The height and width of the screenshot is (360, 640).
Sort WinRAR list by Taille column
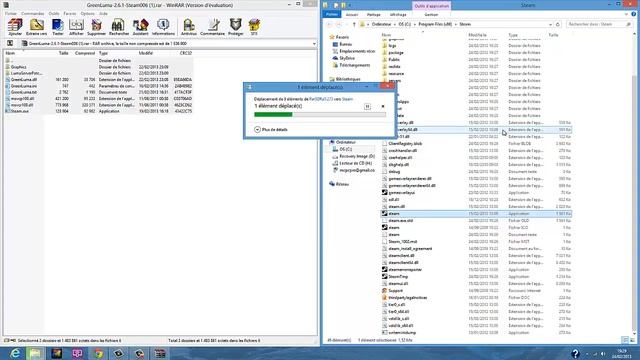tap(63, 53)
